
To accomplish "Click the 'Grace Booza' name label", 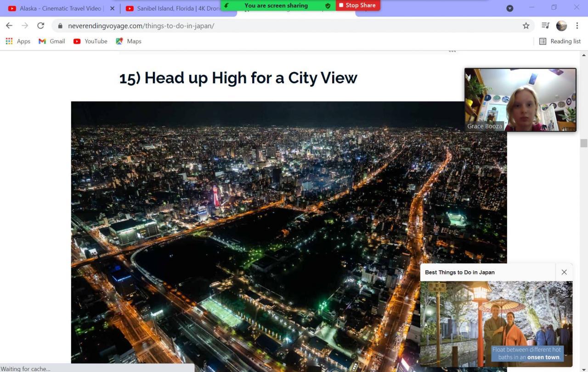I will [x=485, y=126].
